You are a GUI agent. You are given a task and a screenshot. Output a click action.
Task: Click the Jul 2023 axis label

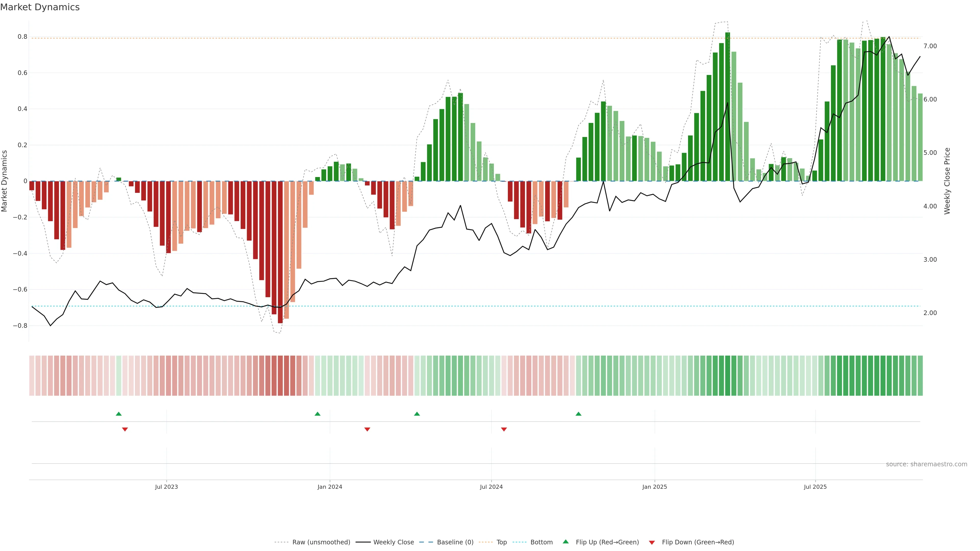click(166, 487)
